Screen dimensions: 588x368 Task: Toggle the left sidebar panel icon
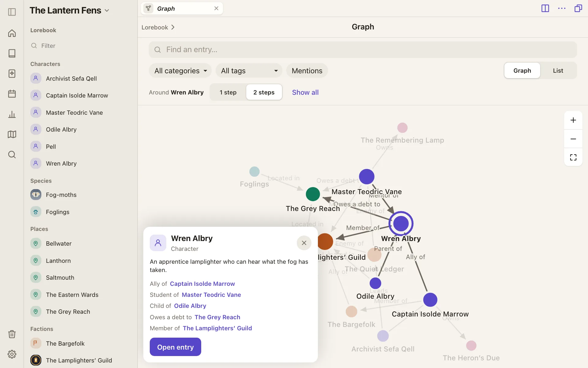pos(12,12)
